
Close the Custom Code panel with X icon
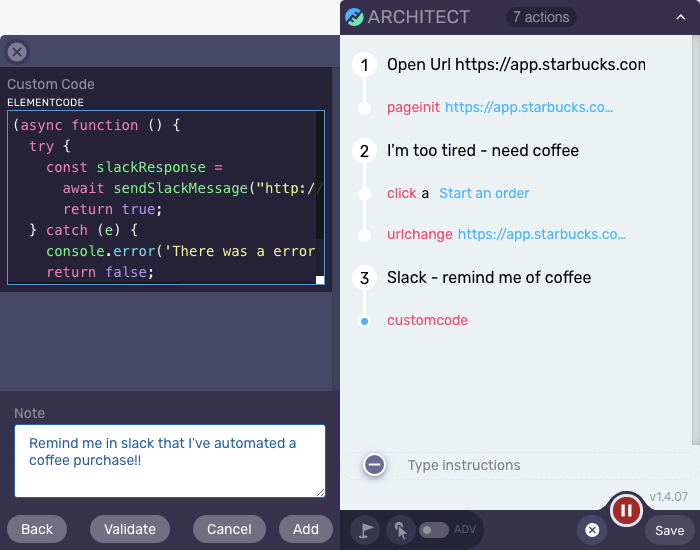(17, 52)
